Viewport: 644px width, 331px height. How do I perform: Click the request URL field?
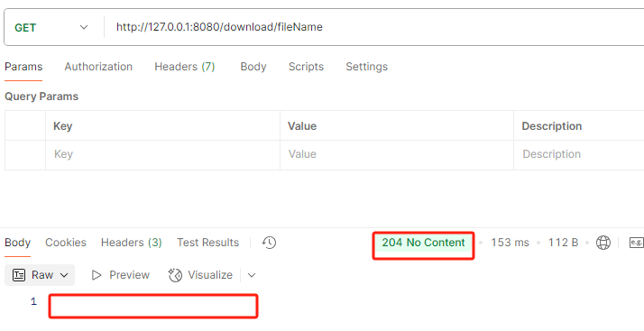click(x=373, y=28)
